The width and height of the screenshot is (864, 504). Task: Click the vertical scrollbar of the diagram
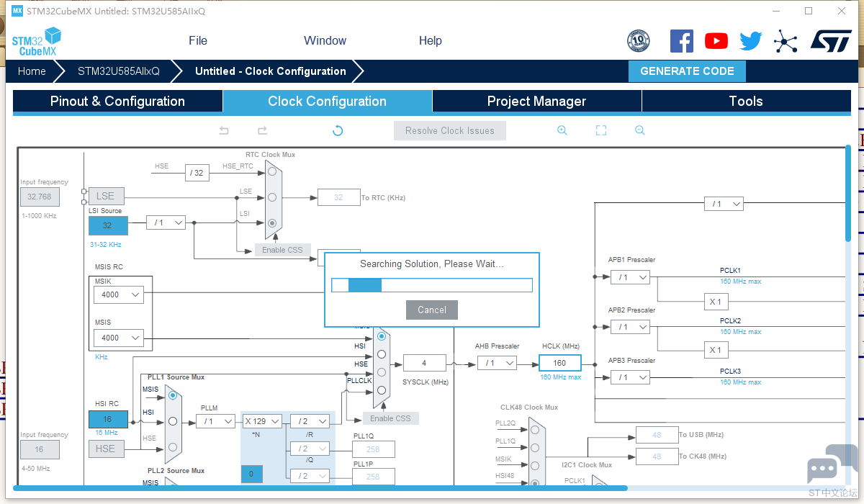pos(847,194)
